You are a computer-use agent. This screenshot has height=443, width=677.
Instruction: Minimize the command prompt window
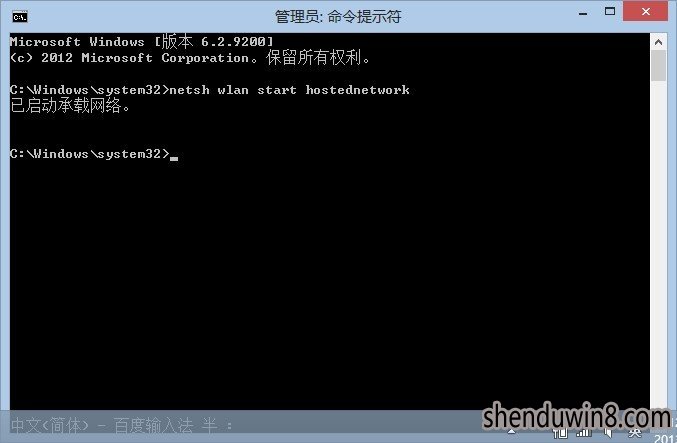tap(583, 13)
